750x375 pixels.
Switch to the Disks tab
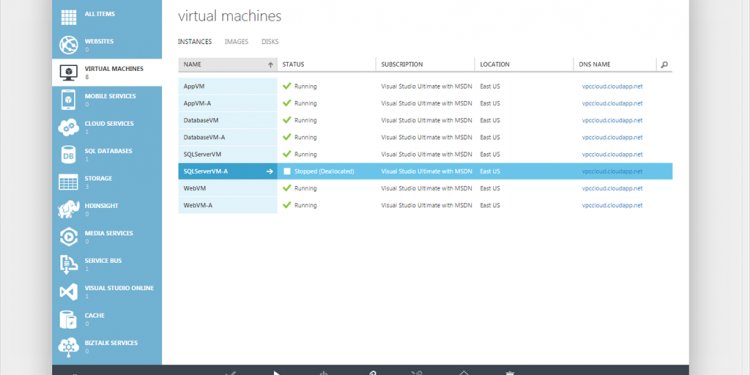click(x=270, y=42)
